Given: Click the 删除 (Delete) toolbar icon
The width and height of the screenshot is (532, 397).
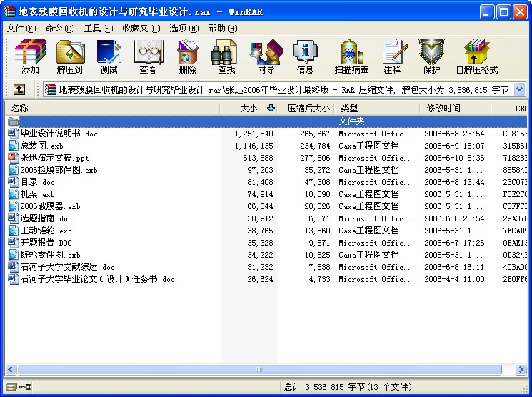Looking at the screenshot, I should pos(187,56).
